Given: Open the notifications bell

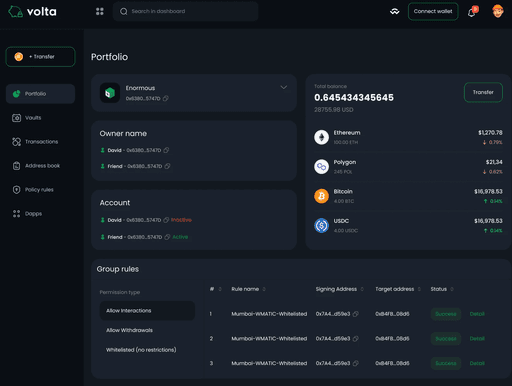Looking at the screenshot, I should tap(472, 12).
